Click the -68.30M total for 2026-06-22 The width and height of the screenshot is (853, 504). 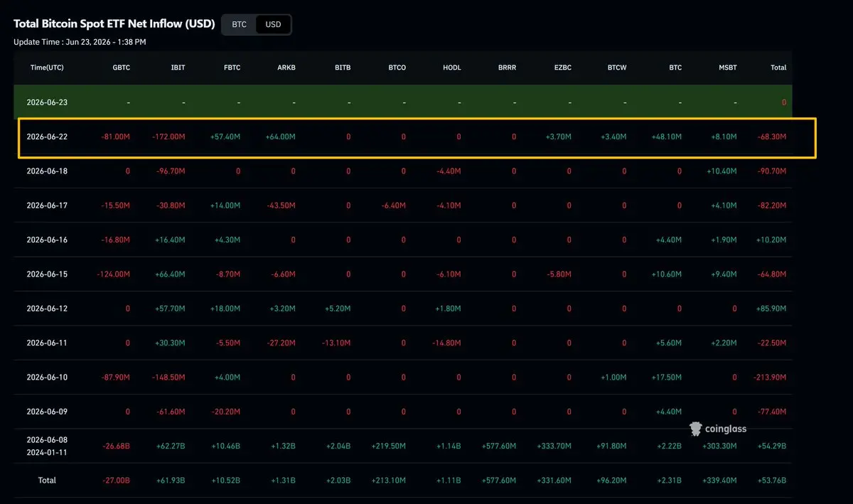click(772, 136)
